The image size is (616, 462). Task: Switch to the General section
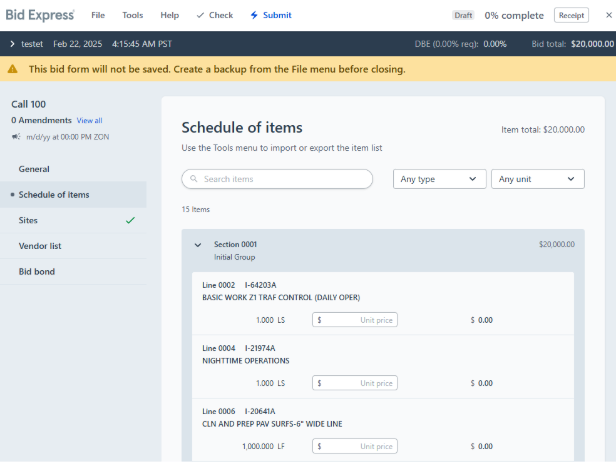pyautogui.click(x=34, y=169)
